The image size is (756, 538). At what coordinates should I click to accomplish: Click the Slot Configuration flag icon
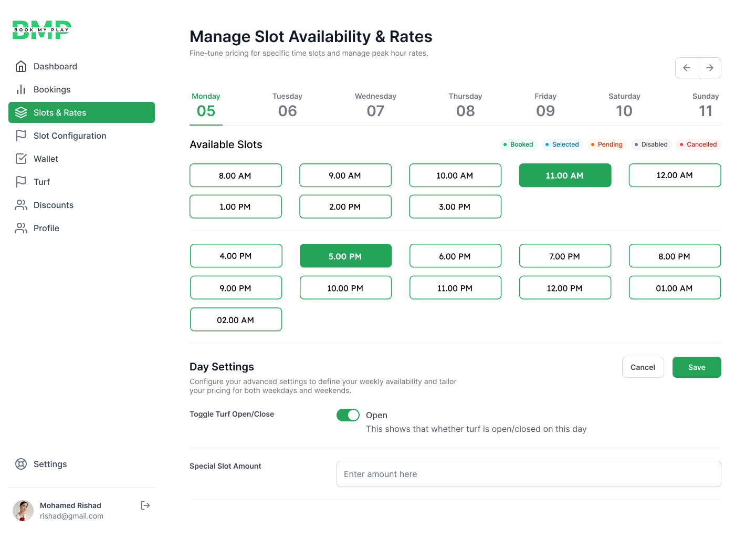click(x=21, y=136)
